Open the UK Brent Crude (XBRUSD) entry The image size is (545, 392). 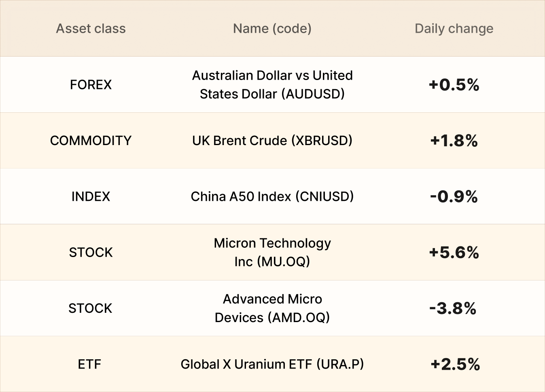[x=272, y=141]
